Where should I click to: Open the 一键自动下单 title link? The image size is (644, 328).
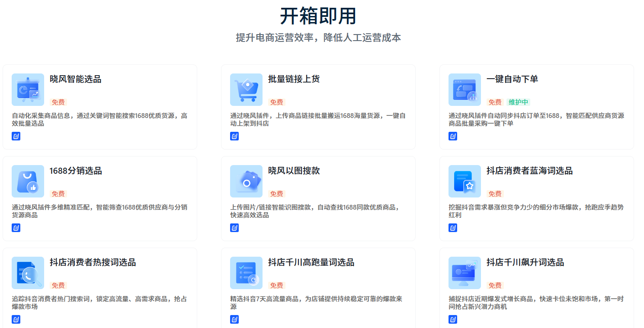pos(512,79)
